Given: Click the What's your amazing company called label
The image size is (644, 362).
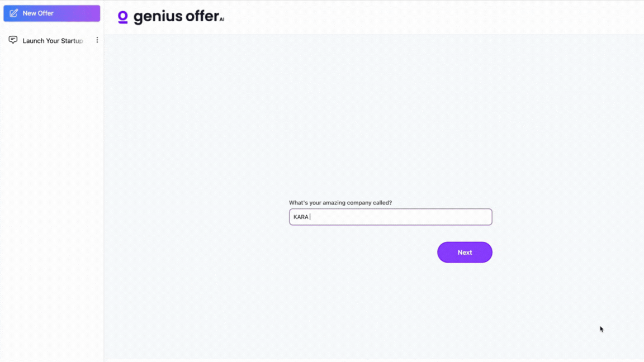Looking at the screenshot, I should point(340,203).
